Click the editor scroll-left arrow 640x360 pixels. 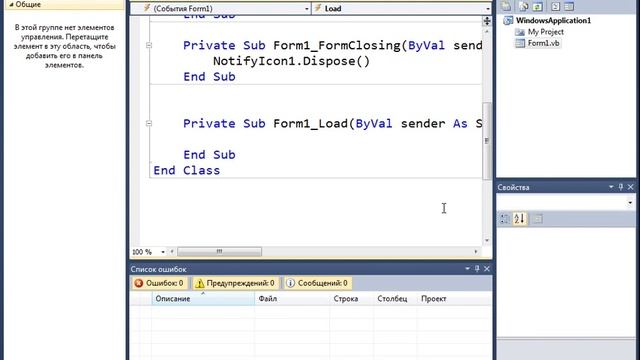pyautogui.click(x=172, y=252)
